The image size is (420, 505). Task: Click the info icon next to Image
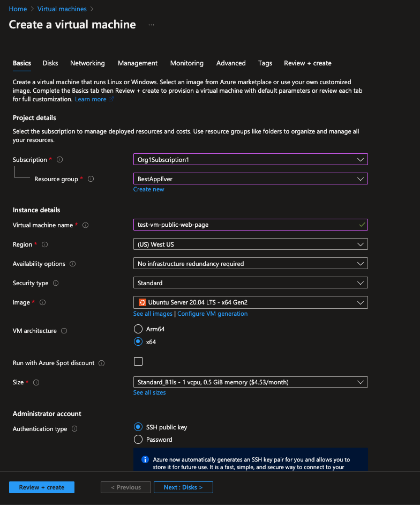coord(42,302)
